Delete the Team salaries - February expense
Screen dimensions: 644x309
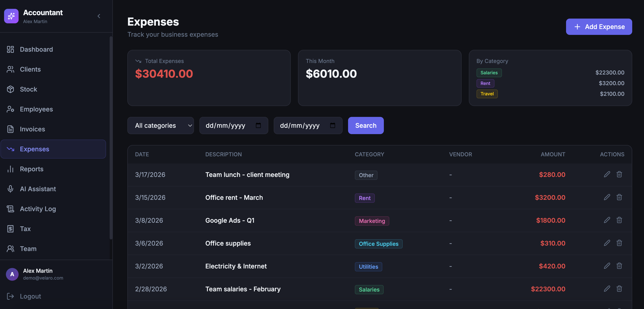[x=619, y=289]
